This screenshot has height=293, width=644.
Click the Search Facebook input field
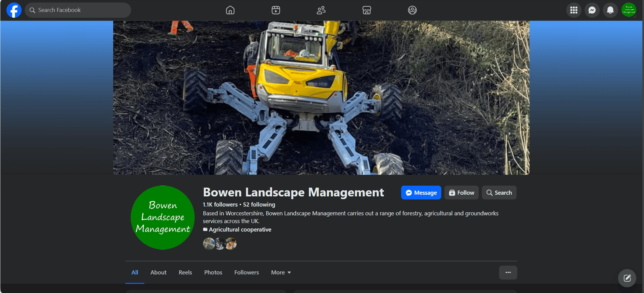(78, 10)
